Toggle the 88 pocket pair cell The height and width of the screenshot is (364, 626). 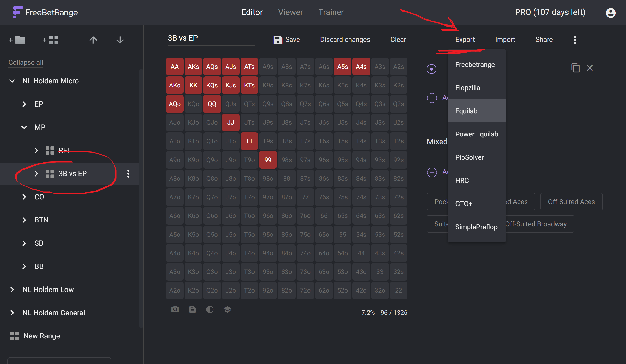[286, 178]
